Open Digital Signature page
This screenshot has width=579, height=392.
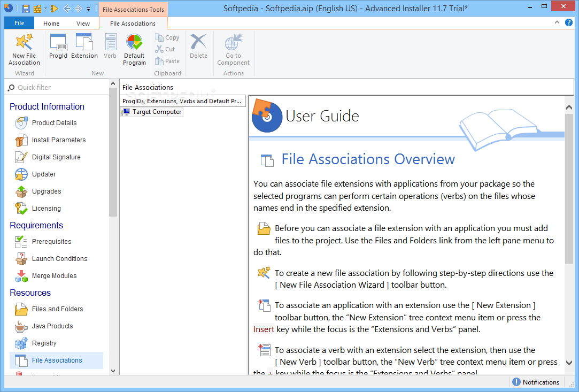point(56,157)
